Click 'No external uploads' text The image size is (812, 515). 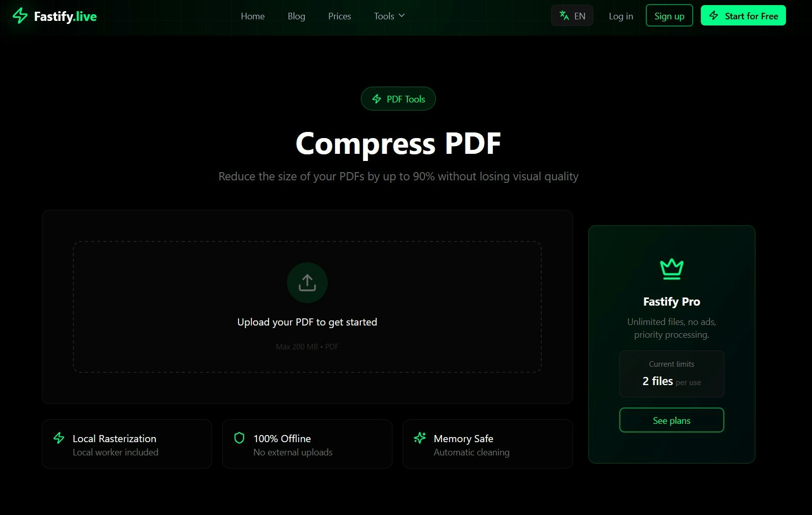(293, 452)
